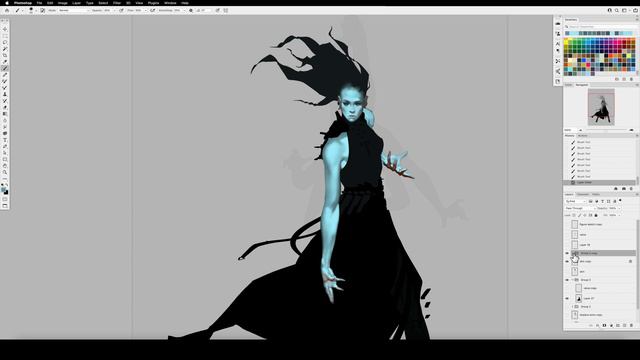Open the File menu
Screen dimensions: 640x360
[40, 3]
